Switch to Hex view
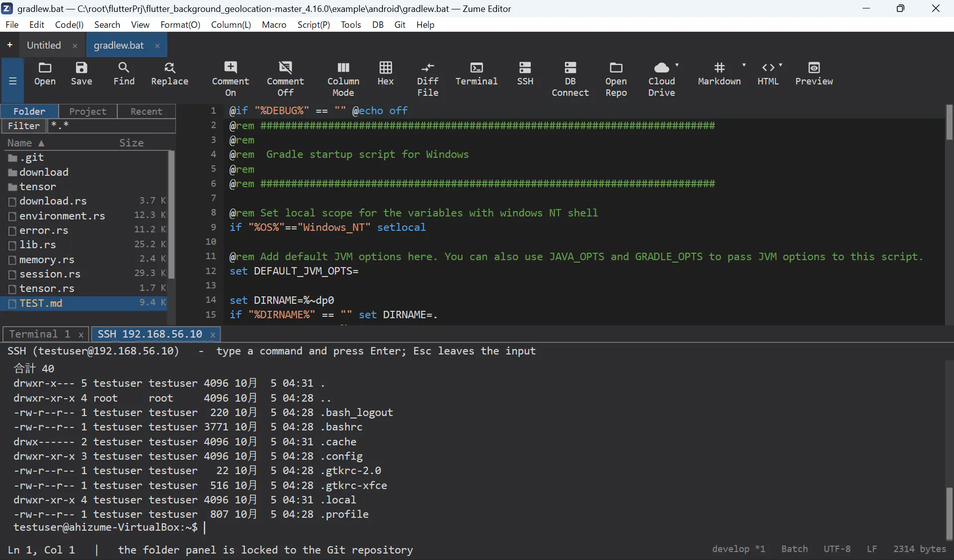The height and width of the screenshot is (560, 954). [x=386, y=74]
